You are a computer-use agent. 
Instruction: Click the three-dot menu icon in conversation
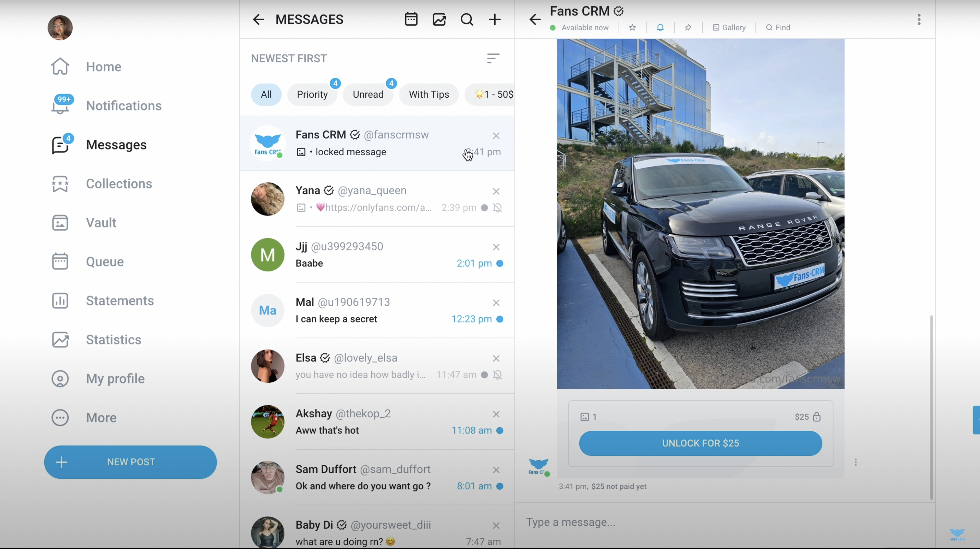pos(855,462)
